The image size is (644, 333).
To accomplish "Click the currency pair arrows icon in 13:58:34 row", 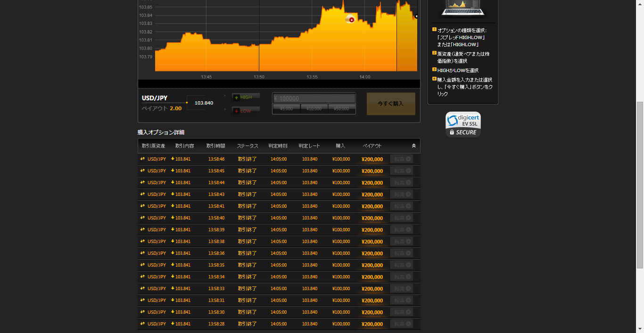I will pos(142,276).
